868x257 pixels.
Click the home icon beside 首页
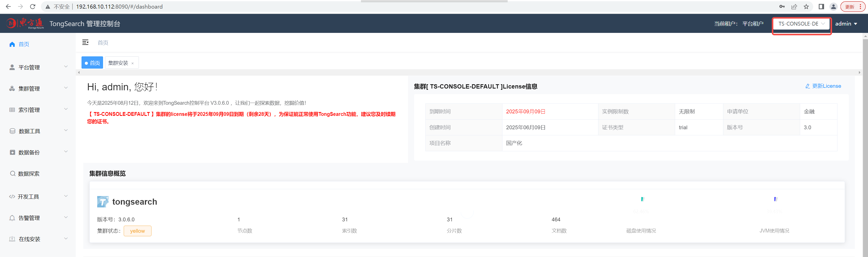pos(12,44)
